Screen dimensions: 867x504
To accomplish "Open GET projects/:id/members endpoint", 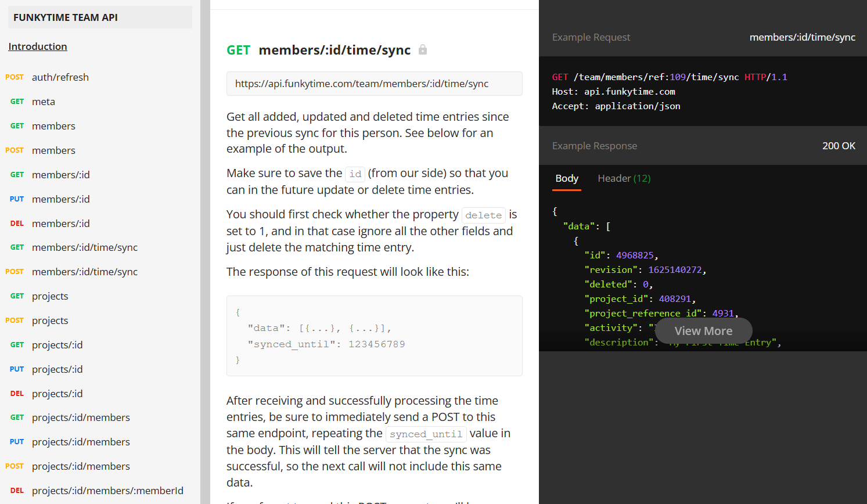I will pos(70,417).
